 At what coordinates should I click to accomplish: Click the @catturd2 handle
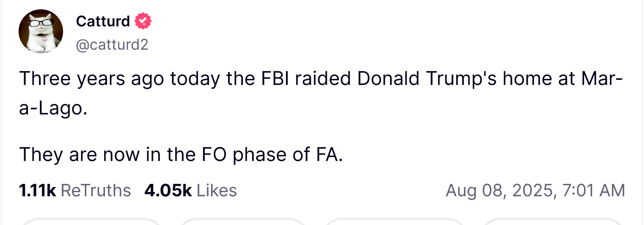pyautogui.click(x=112, y=45)
